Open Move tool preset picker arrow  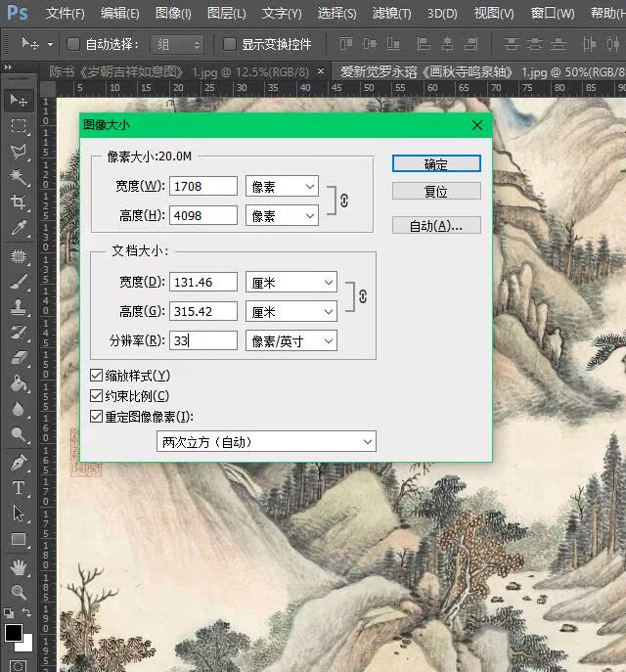tap(50, 44)
